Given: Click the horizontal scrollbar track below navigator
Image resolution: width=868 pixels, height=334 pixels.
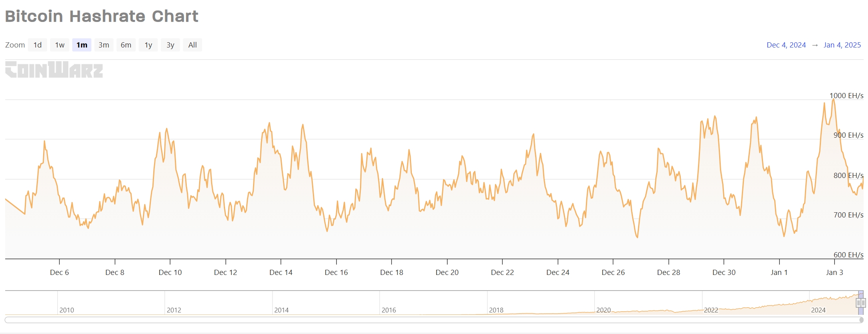Looking at the screenshot, I should click(431, 320).
